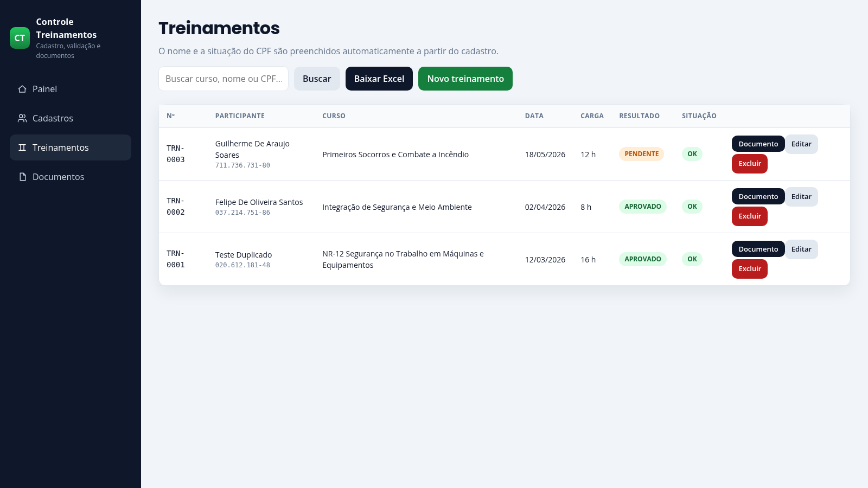The width and height of the screenshot is (868, 488).
Task: Edit the Teste Duplicado training
Action: click(x=801, y=249)
